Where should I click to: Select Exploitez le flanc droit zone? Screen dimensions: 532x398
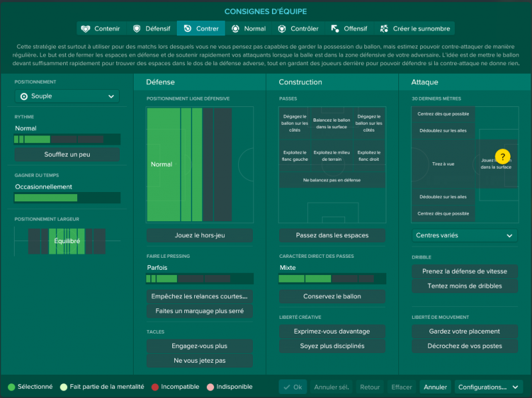coord(369,156)
